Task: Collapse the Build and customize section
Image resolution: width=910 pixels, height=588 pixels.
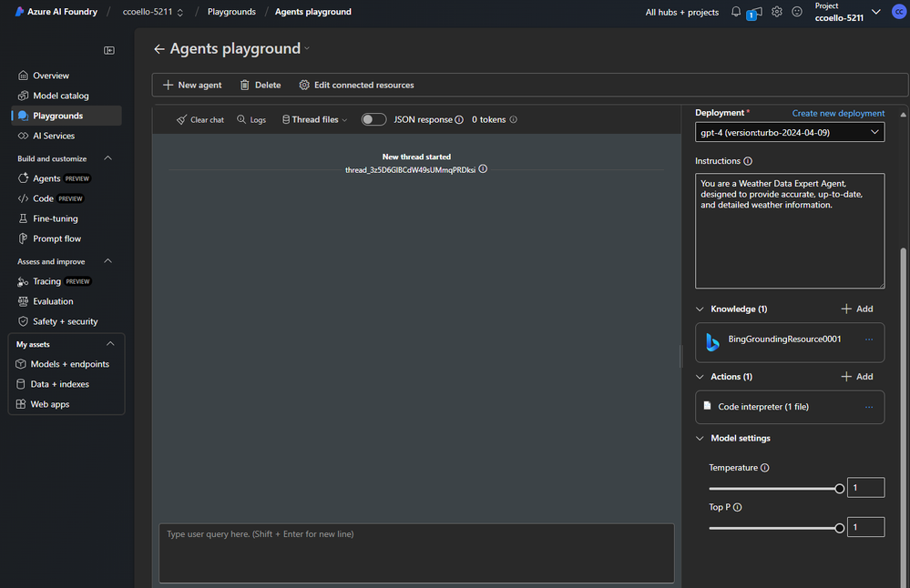Action: [x=108, y=158]
